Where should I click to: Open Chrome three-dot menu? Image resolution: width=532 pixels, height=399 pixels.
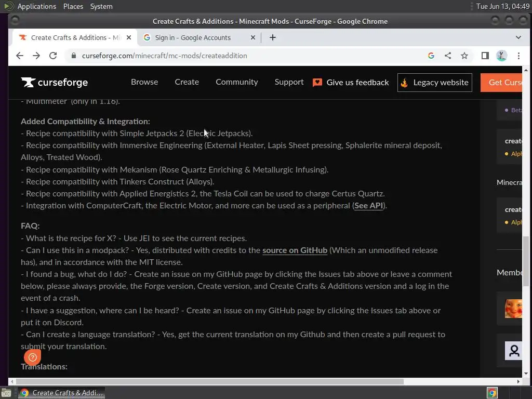point(518,56)
